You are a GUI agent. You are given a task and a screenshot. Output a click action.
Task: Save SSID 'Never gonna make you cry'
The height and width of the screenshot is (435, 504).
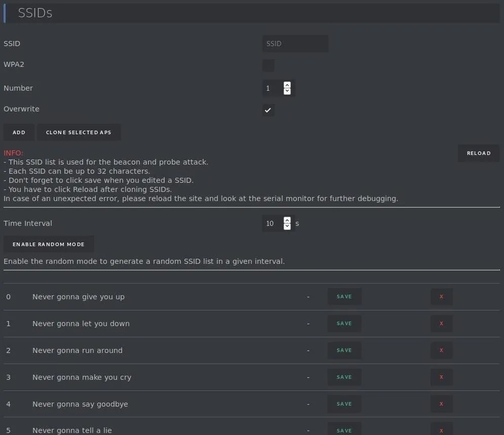(x=344, y=377)
